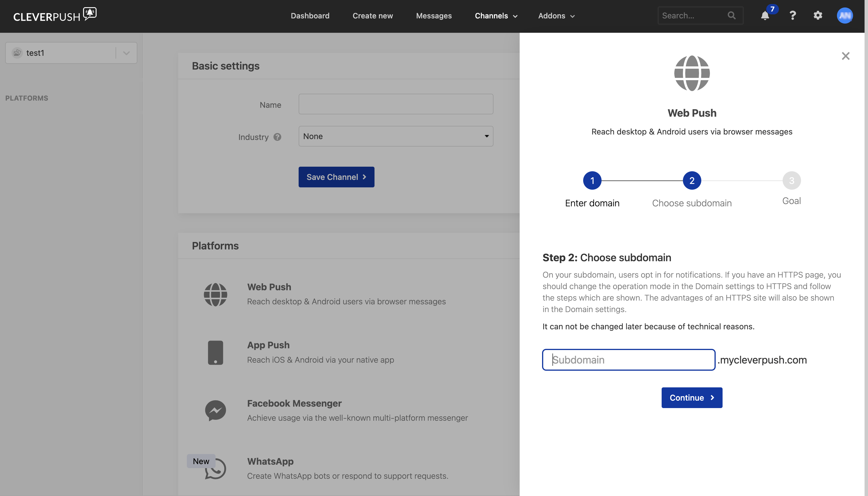Click 'Create WhatsApp bots' description text
This screenshot has height=496, width=868.
[x=347, y=476]
